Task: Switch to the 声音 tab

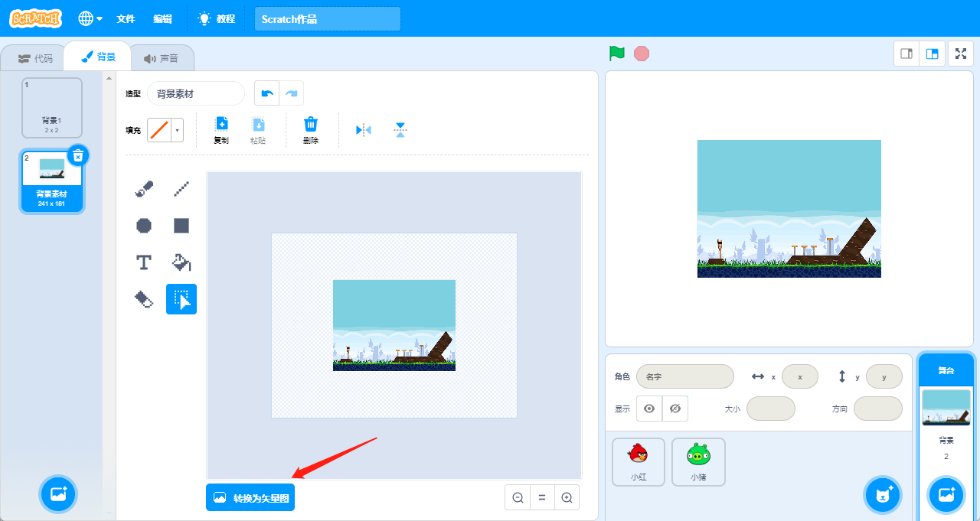Action: coord(161,57)
